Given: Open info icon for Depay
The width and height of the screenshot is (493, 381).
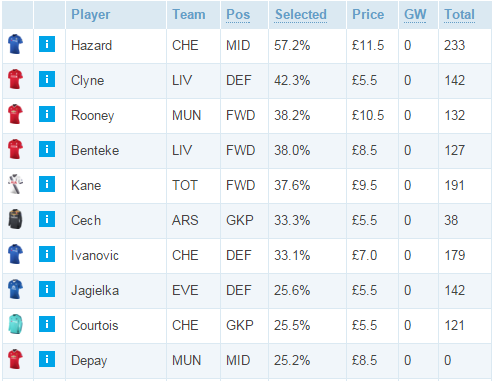Looking at the screenshot, I should click(47, 359).
